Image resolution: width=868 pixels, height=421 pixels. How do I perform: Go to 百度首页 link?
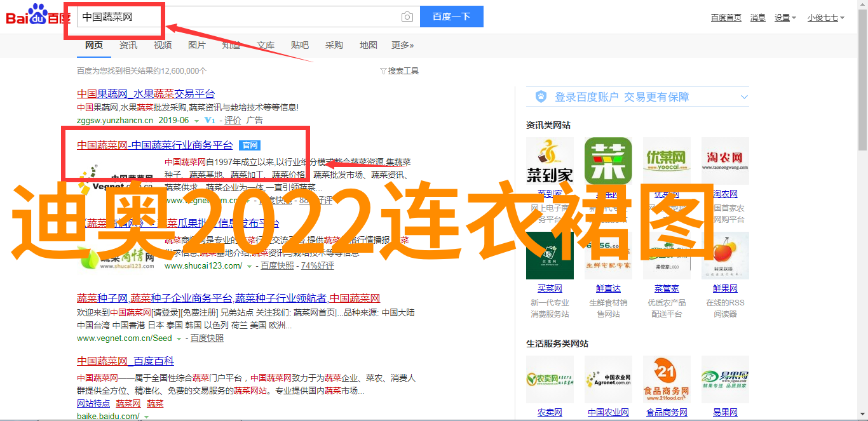[x=726, y=18]
